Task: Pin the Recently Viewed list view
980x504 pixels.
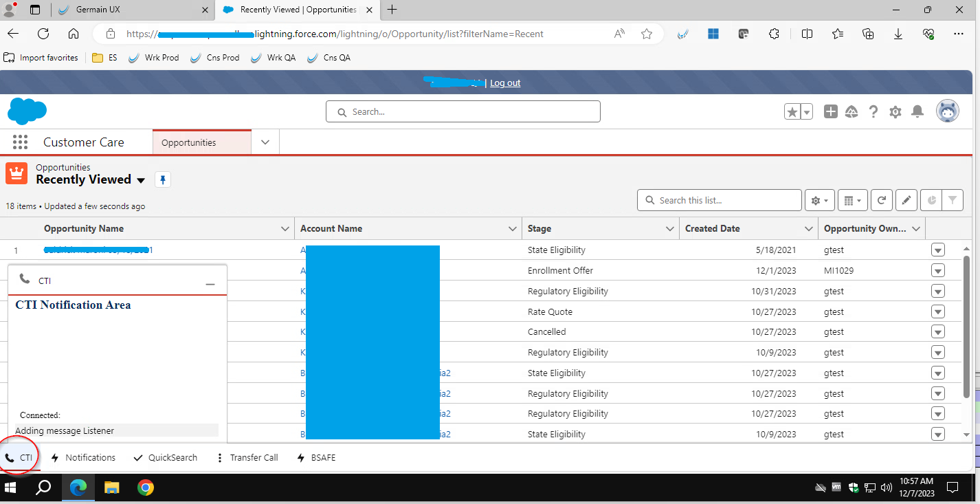Action: 162,179
